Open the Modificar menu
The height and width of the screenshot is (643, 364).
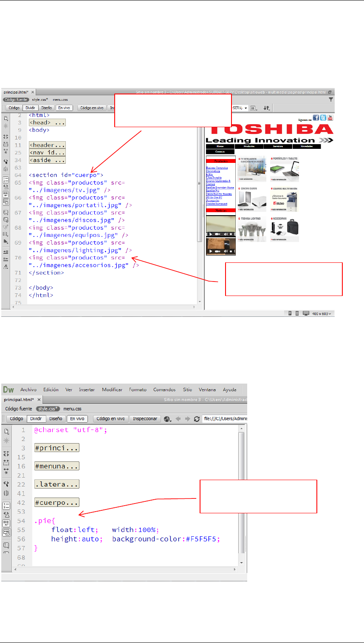(x=112, y=390)
